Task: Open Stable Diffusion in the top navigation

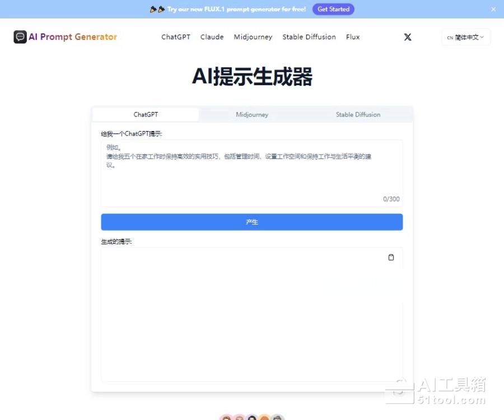Action: pyautogui.click(x=309, y=37)
